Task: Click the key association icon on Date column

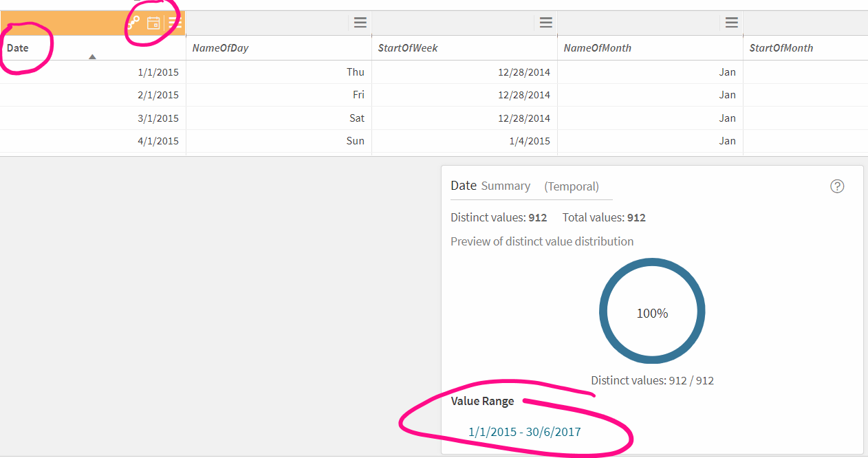Action: pos(132,21)
